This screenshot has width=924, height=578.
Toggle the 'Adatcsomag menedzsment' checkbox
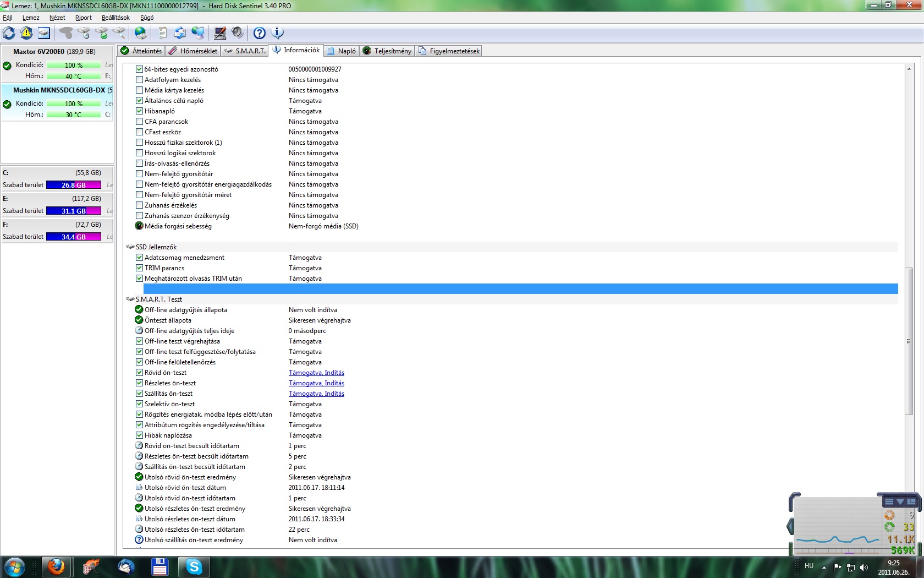(x=139, y=258)
